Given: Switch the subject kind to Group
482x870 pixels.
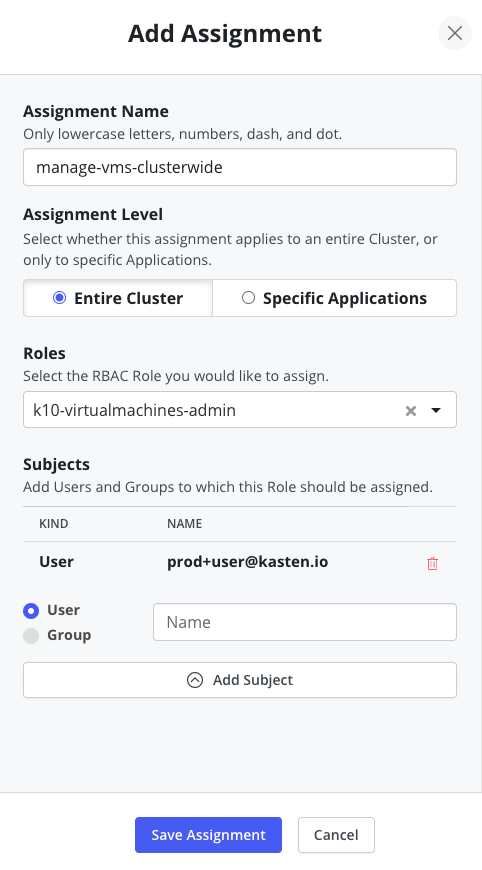Looking at the screenshot, I should (31, 636).
